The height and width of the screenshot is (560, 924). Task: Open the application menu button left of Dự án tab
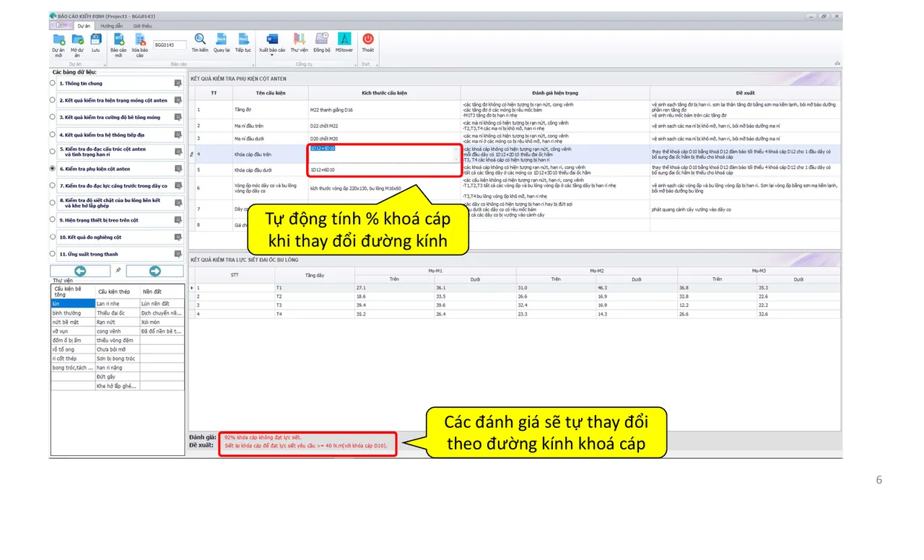(62, 25)
